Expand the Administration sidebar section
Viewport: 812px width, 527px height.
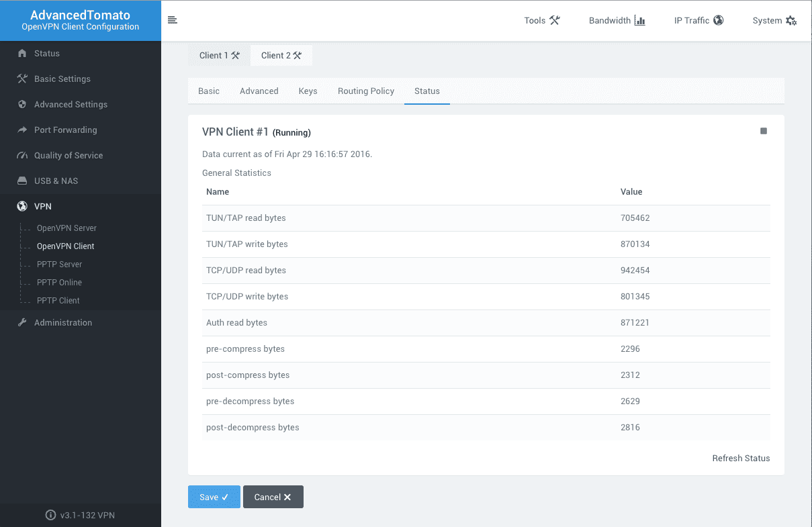63,322
